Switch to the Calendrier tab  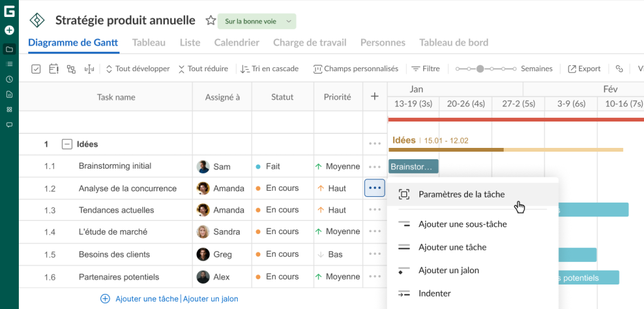point(236,43)
